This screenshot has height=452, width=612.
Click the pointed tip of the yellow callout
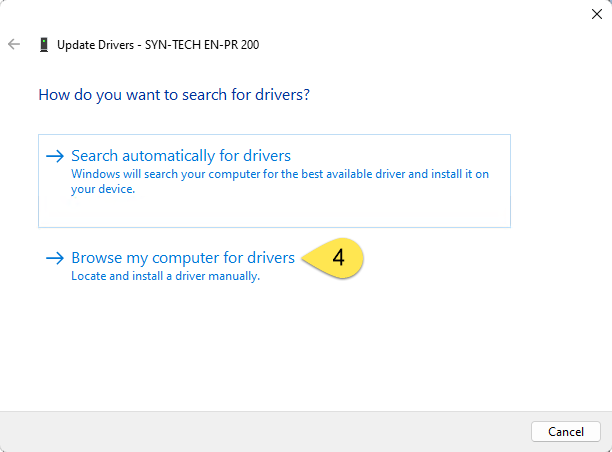303,258
